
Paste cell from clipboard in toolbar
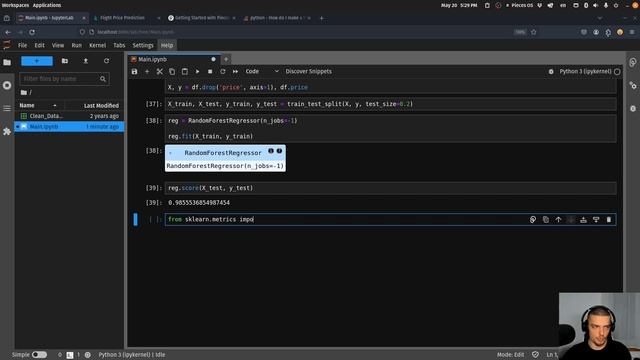tap(184, 71)
